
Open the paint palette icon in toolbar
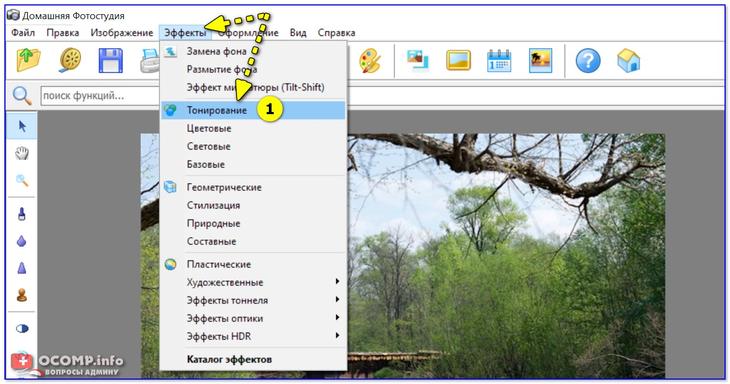point(371,61)
